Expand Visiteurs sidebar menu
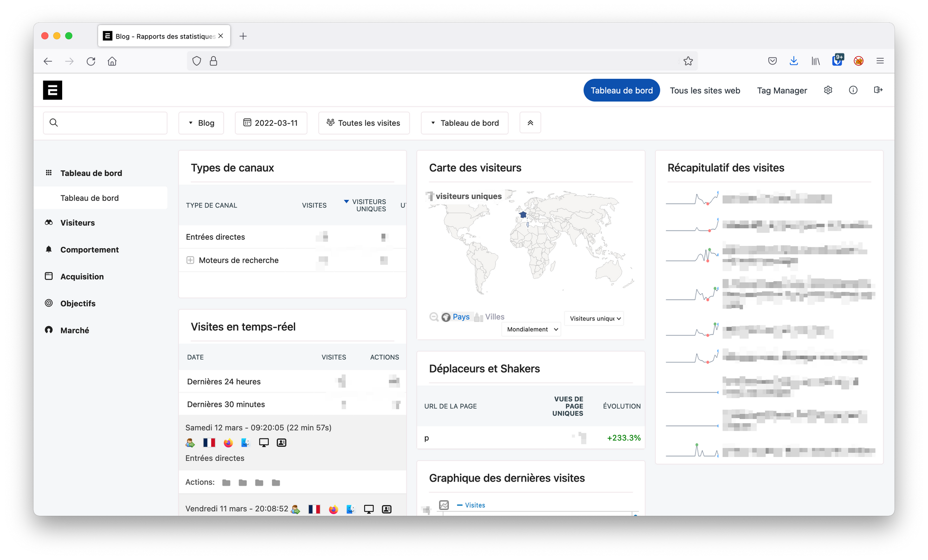 click(77, 223)
